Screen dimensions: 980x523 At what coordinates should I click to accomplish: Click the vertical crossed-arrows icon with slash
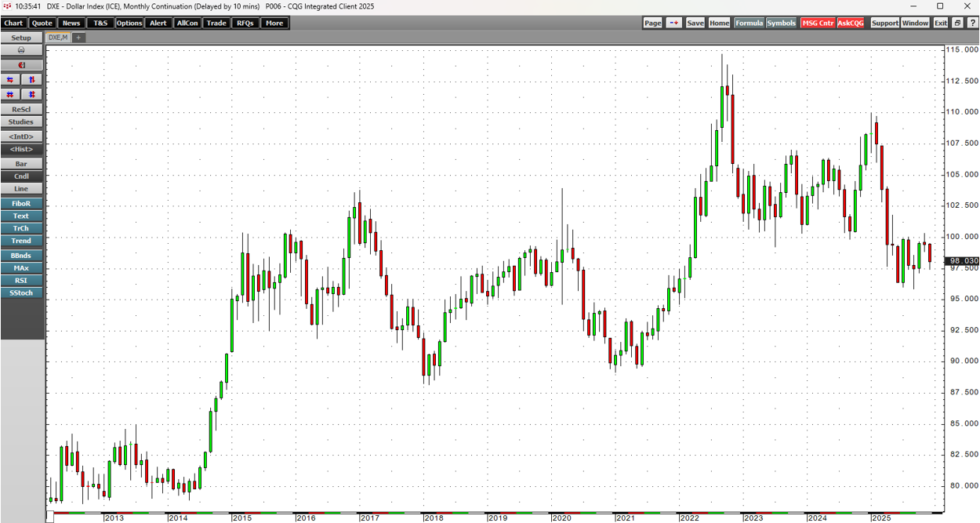pyautogui.click(x=32, y=94)
